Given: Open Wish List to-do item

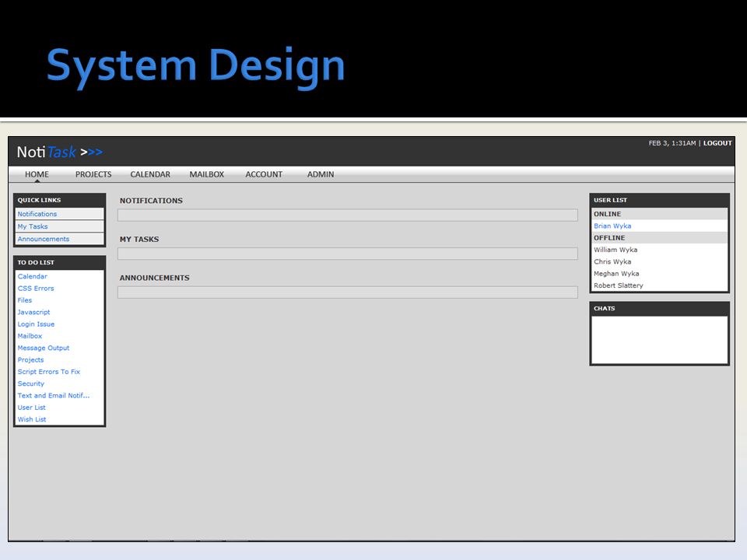Looking at the screenshot, I should pyautogui.click(x=32, y=419).
